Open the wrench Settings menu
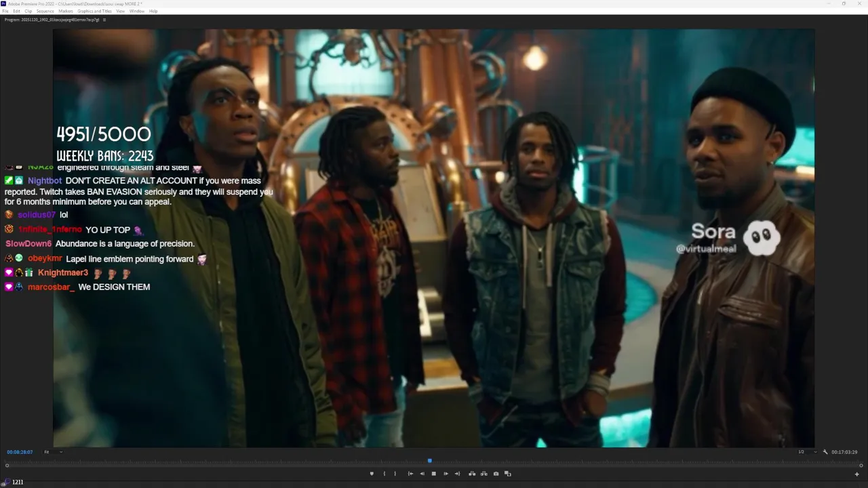868x488 pixels. [x=825, y=452]
